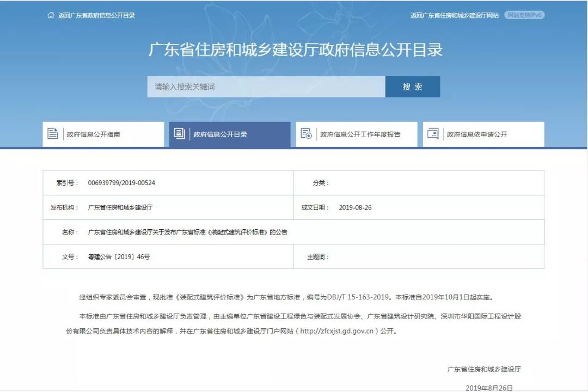This screenshot has width=588, height=392.
Task: Click the 主题词 label
Action: point(318,257)
